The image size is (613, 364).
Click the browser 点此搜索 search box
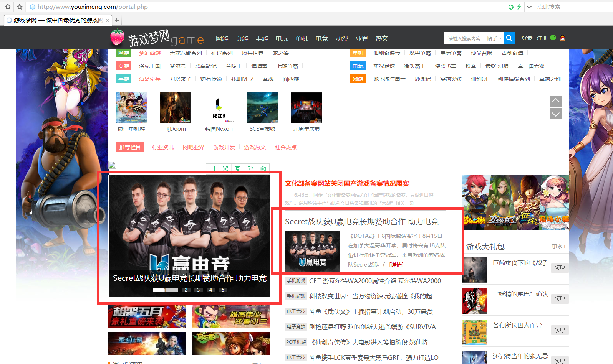click(x=573, y=7)
